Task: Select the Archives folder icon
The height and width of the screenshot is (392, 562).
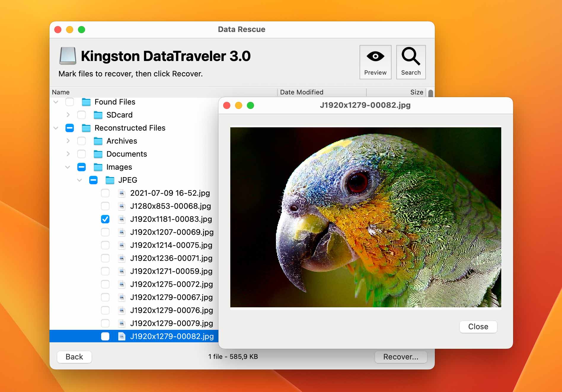Action: point(98,141)
